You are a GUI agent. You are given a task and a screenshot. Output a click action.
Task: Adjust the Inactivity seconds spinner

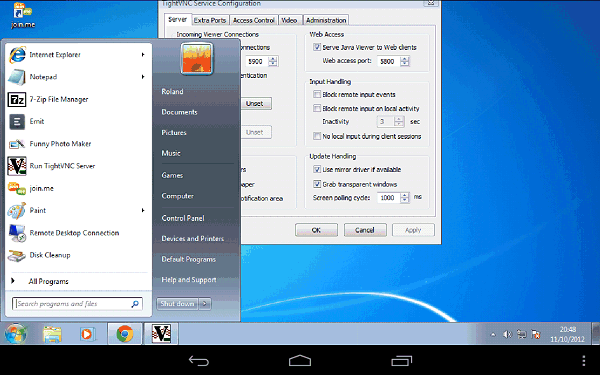click(x=399, y=122)
